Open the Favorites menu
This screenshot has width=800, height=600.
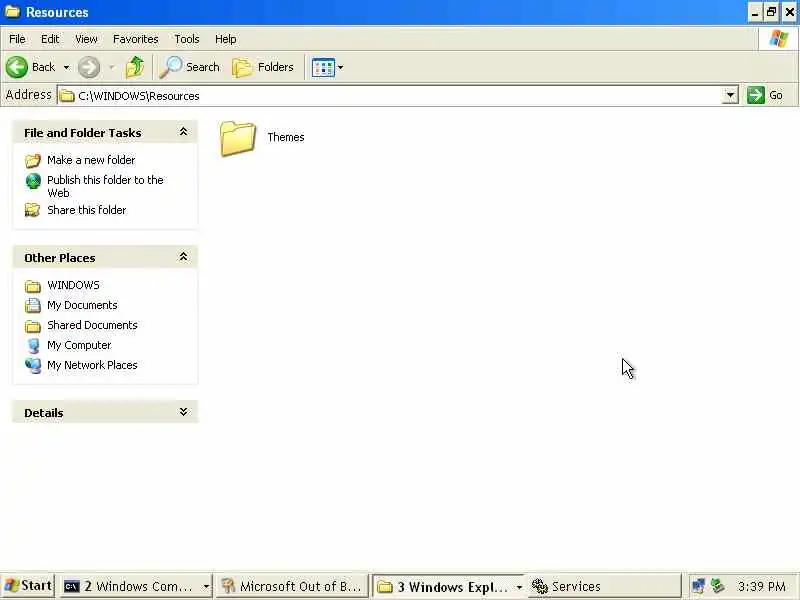pos(135,39)
